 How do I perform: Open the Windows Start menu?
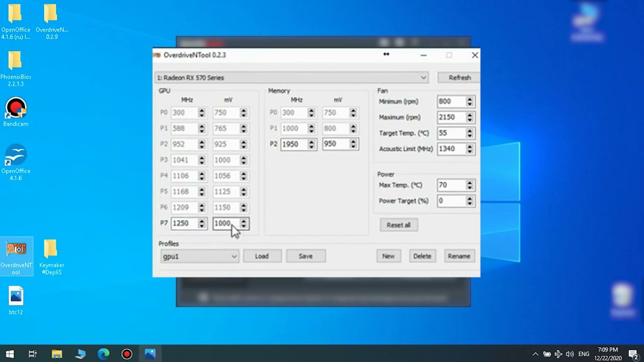[x=10, y=354]
